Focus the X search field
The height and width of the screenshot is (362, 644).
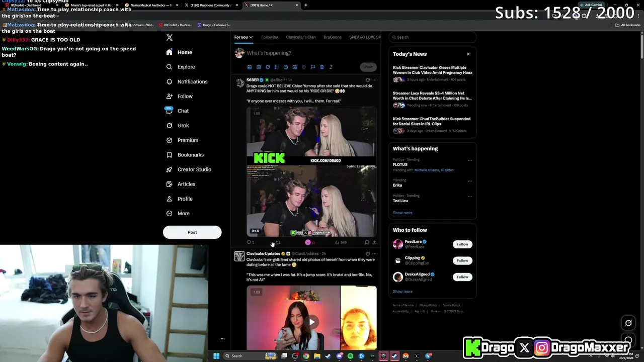coord(432,37)
